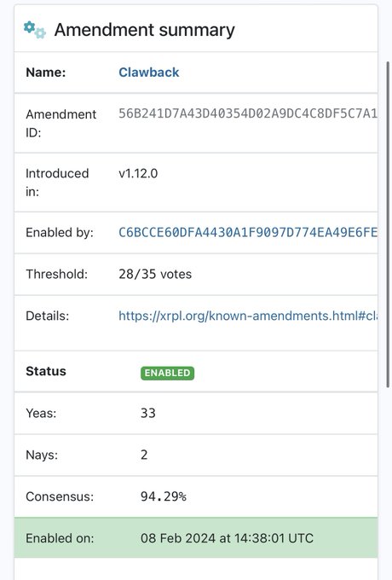Click the Consensus: label

point(60,496)
